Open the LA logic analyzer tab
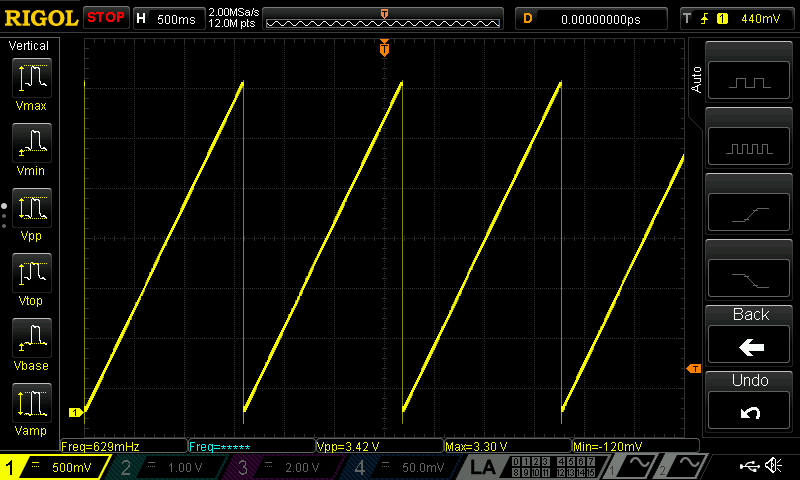This screenshot has height=480, width=800. (x=483, y=467)
